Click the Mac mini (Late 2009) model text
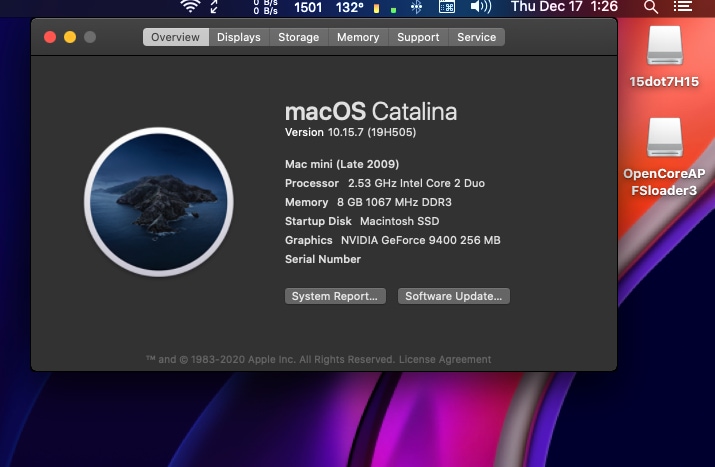The width and height of the screenshot is (715, 467). (x=342, y=164)
